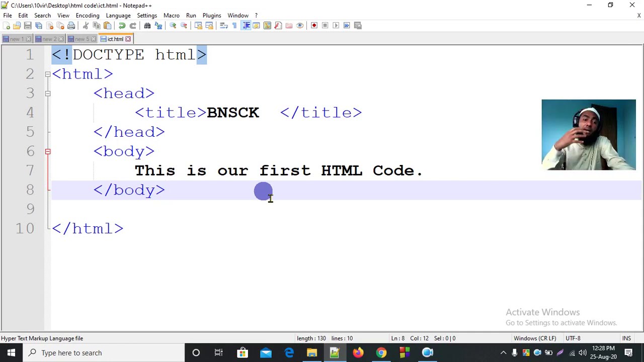Click the Windows Start button

click(x=11, y=352)
